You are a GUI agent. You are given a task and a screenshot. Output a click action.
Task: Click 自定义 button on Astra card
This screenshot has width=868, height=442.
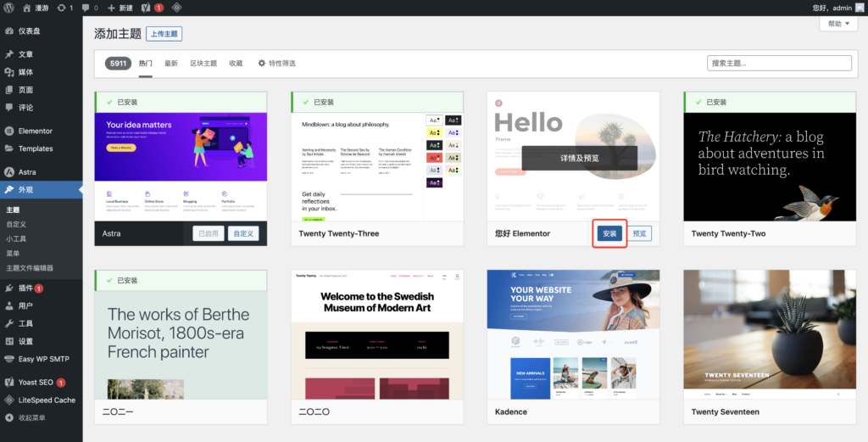pos(243,234)
